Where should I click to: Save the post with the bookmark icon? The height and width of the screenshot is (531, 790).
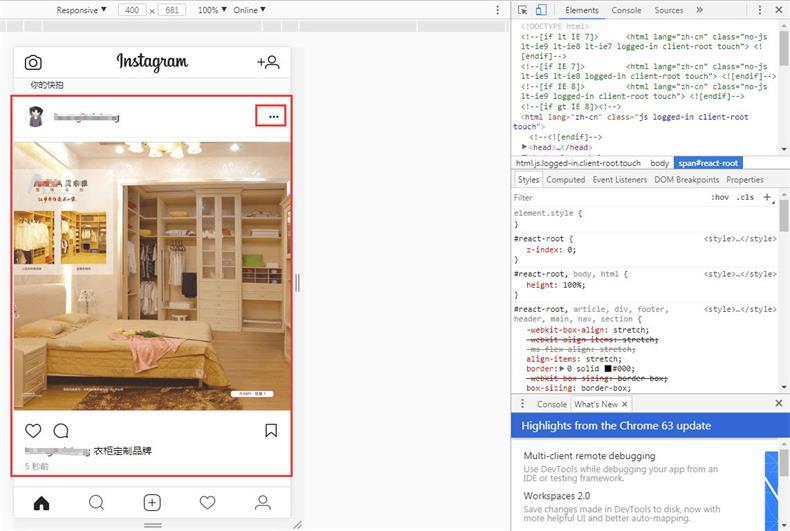pyautogui.click(x=271, y=430)
